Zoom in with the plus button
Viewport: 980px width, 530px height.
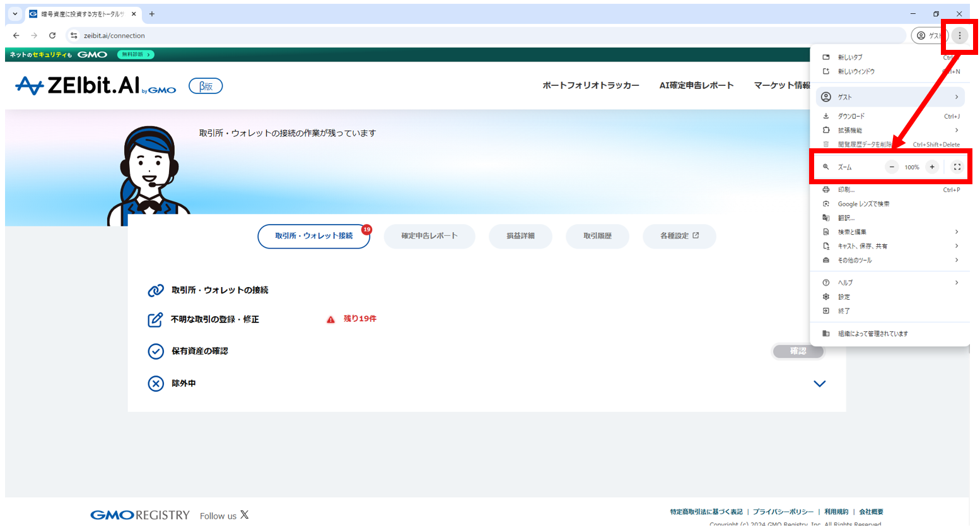point(932,167)
